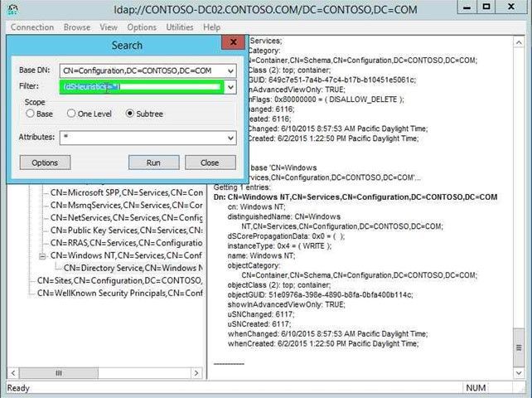Click the Run button in Search dialog
This screenshot has width=532, height=398.
(x=153, y=163)
